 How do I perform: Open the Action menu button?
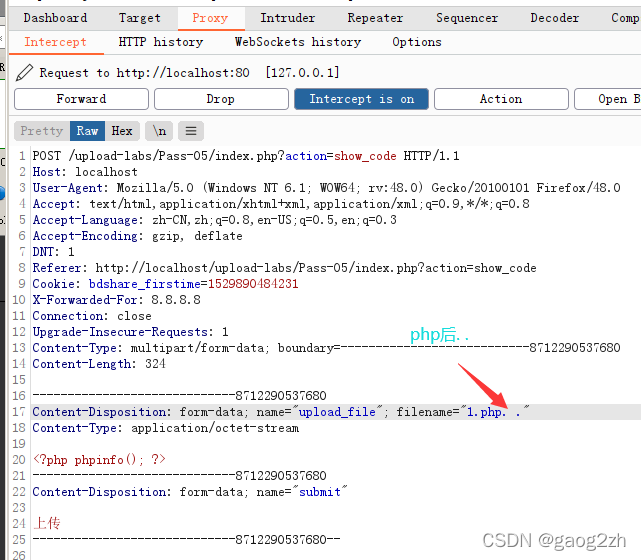[x=501, y=99]
